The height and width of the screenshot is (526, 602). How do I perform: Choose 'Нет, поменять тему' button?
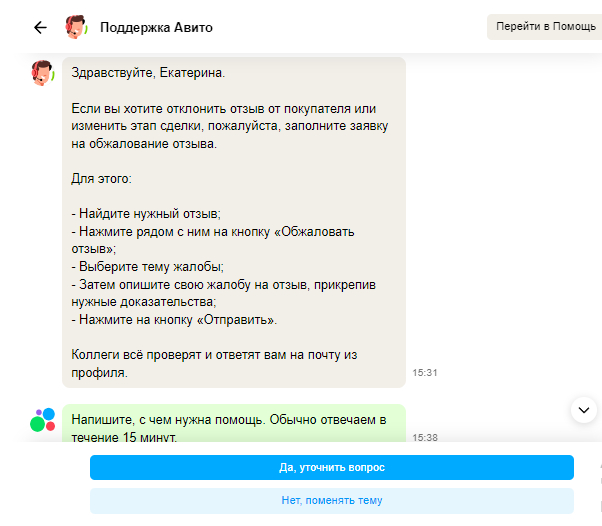click(332, 501)
